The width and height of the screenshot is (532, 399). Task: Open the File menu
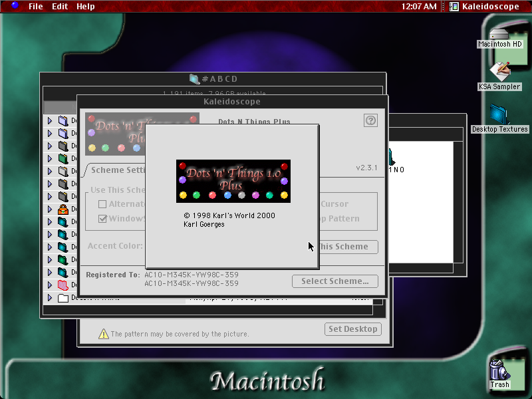click(36, 6)
